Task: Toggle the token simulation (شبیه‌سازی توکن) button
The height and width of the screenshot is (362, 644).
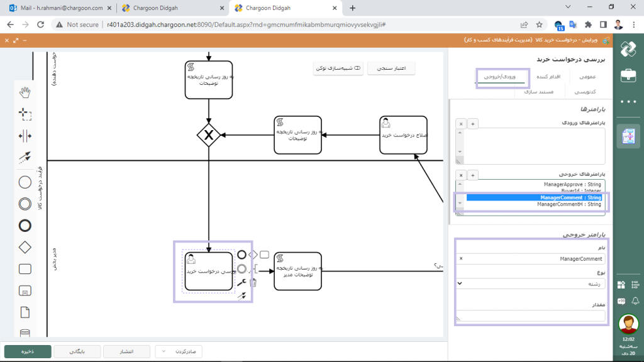Action: 338,68
